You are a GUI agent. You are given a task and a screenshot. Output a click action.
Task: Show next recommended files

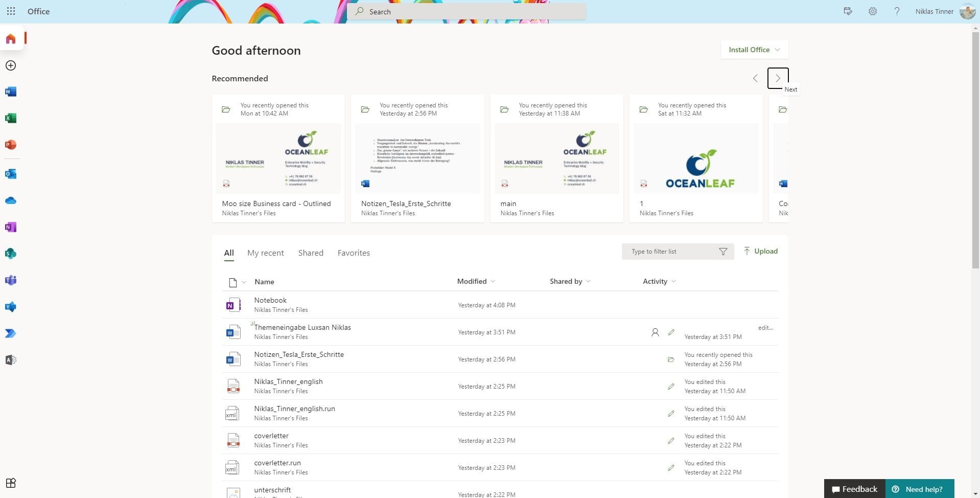click(777, 78)
